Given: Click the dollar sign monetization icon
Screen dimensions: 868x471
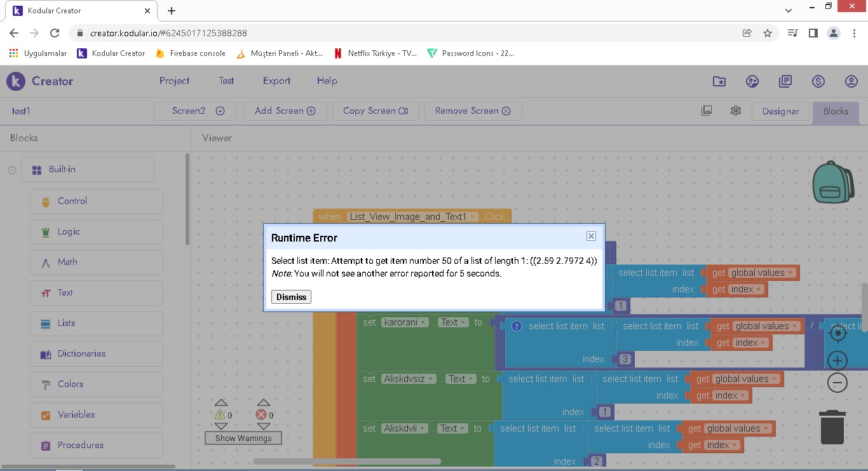Looking at the screenshot, I should (818, 81).
